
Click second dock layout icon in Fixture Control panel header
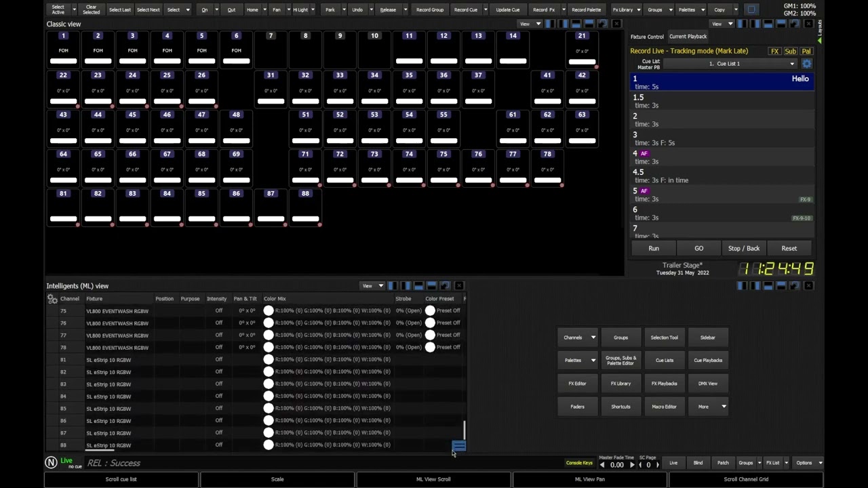[x=755, y=24]
